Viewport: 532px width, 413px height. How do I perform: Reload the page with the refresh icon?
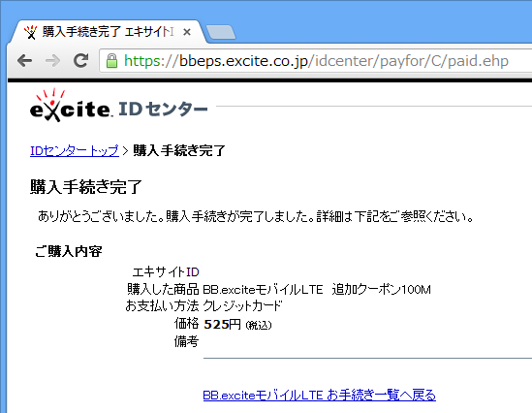[81, 61]
